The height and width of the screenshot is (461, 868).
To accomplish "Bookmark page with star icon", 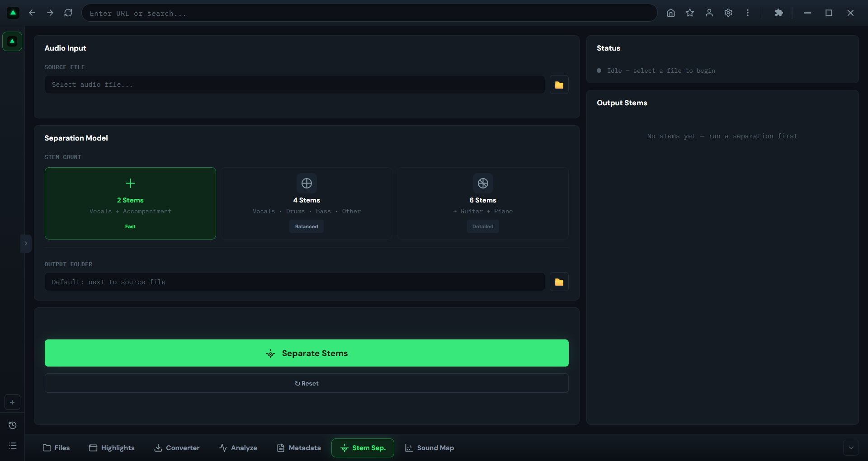I will coord(690,13).
